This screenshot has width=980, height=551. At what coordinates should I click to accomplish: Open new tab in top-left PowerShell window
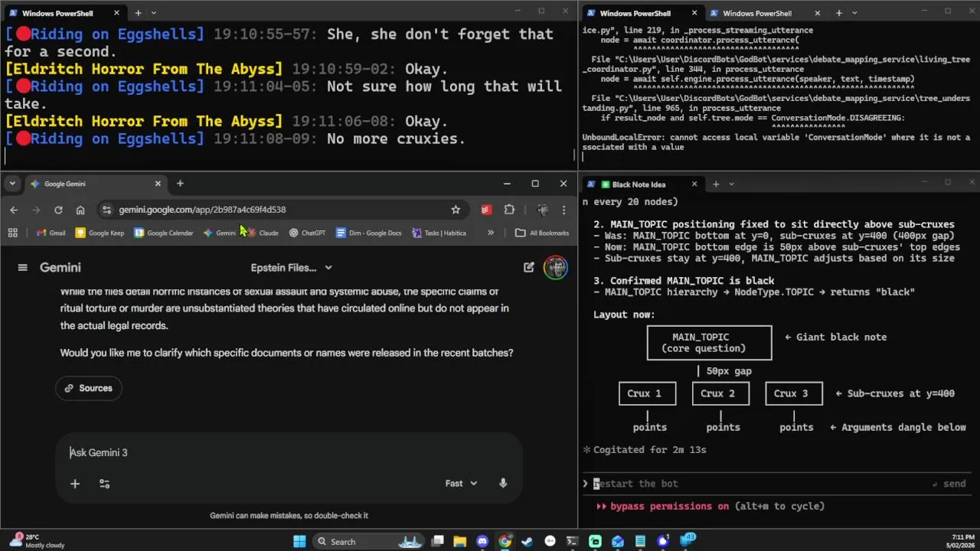point(138,13)
